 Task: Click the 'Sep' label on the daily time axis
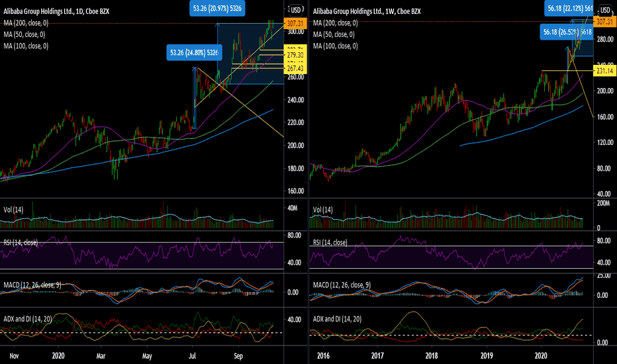coord(238,356)
